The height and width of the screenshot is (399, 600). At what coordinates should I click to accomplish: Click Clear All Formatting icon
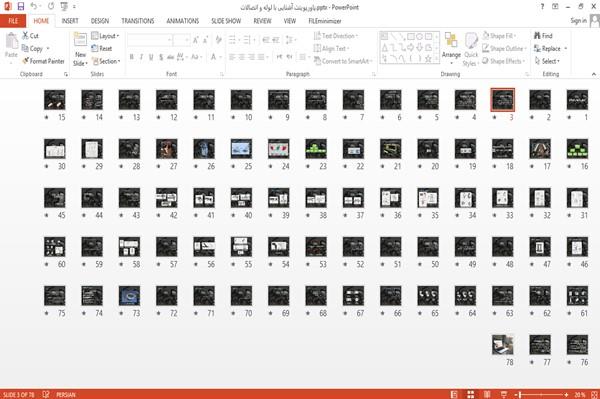pos(218,39)
